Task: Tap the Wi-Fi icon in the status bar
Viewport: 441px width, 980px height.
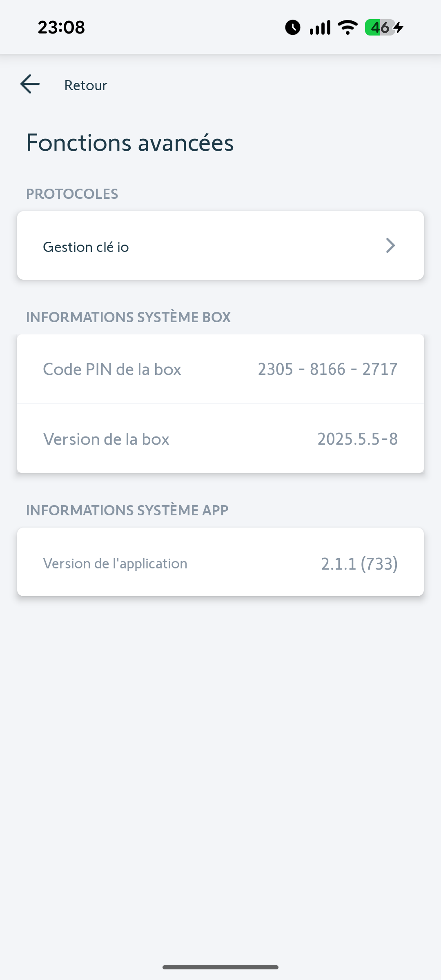Action: coord(347,27)
